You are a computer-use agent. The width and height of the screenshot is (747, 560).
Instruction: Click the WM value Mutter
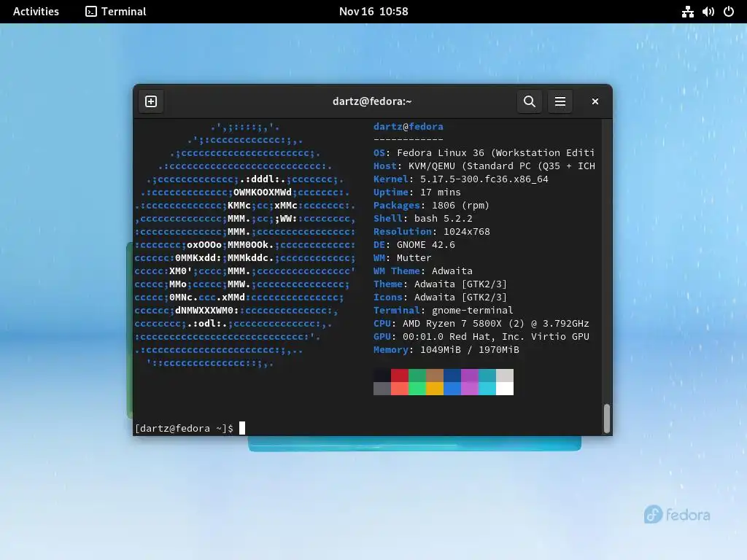click(x=414, y=257)
